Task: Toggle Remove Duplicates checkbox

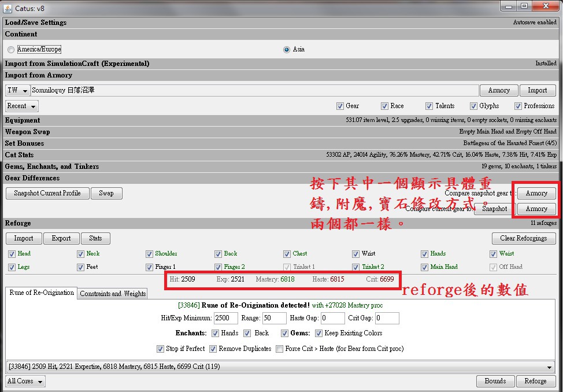Action: coord(213,349)
